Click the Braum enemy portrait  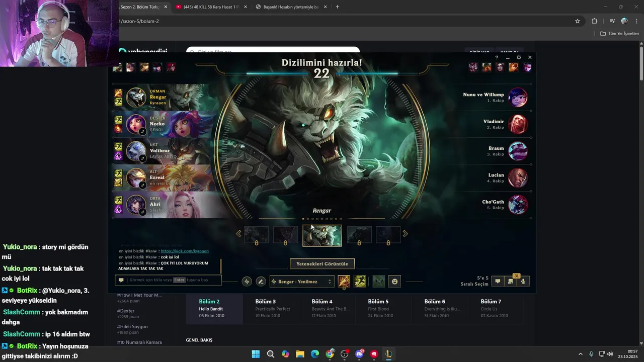click(x=518, y=151)
